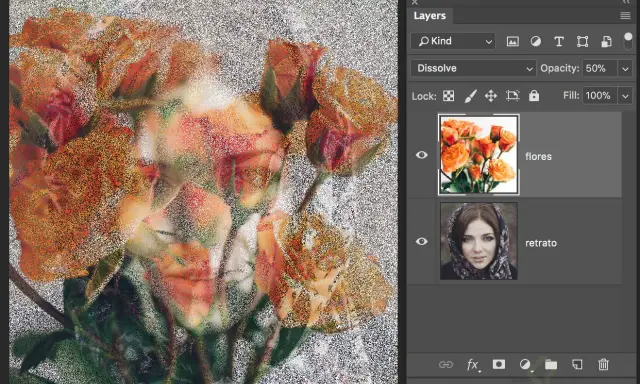Filter for adjustment layers icon

coord(536,41)
